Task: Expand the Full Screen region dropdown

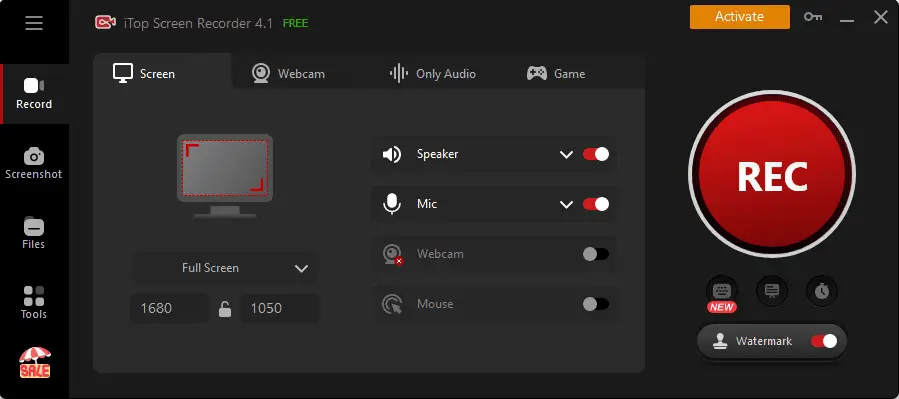Action: tap(225, 268)
